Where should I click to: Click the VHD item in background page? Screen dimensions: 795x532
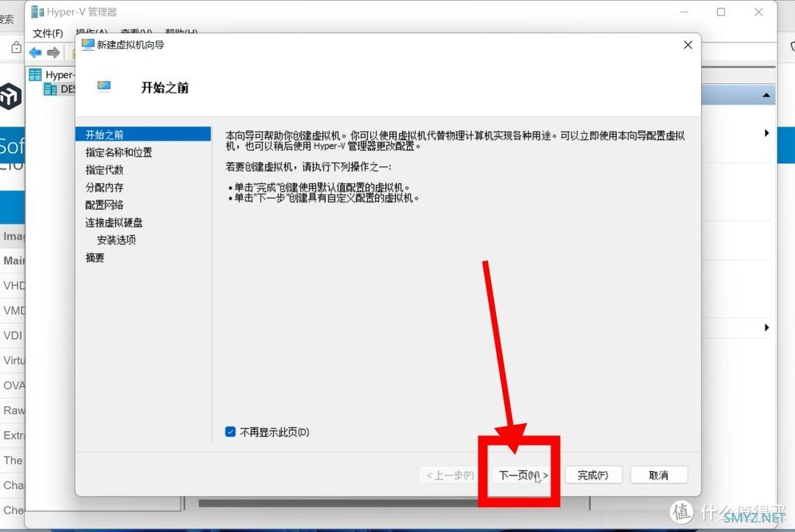(x=13, y=285)
